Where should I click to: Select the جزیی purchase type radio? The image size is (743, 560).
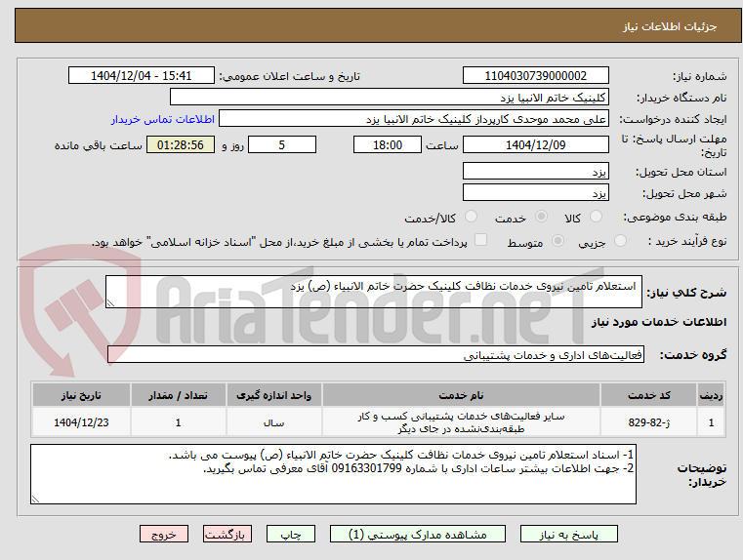620,241
